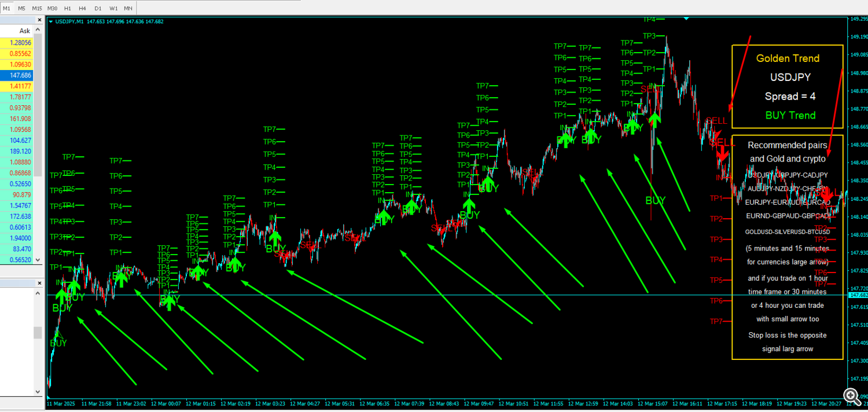Click the 148.035 price axis label
Viewport: 868px width, 412px height.
[x=859, y=235]
